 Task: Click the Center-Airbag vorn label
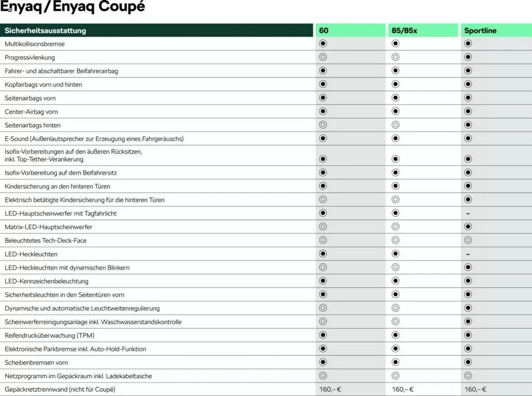click(31, 112)
